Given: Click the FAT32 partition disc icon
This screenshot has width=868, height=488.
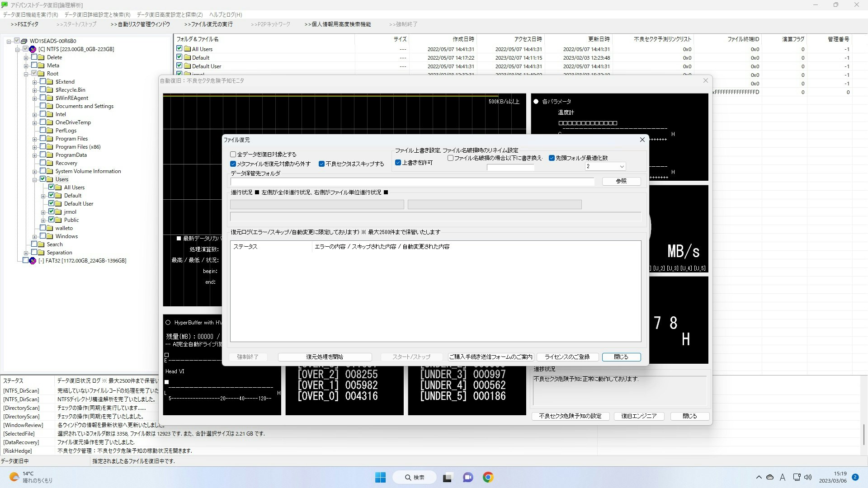Looking at the screenshot, I should (33, 261).
